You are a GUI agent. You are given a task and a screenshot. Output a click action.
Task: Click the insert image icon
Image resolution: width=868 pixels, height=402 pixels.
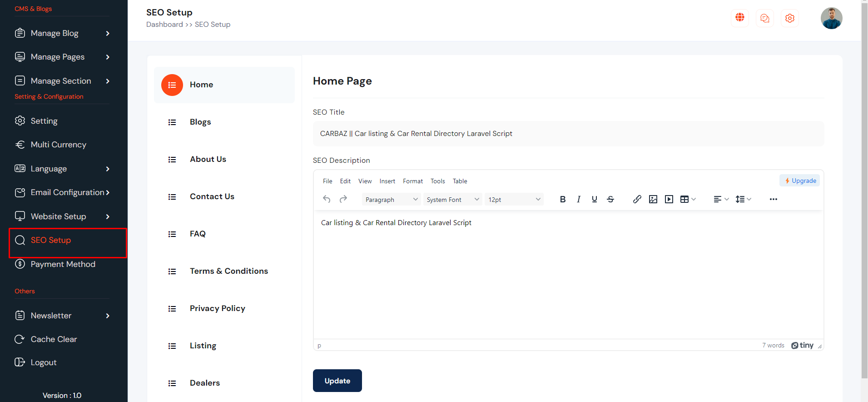(653, 199)
